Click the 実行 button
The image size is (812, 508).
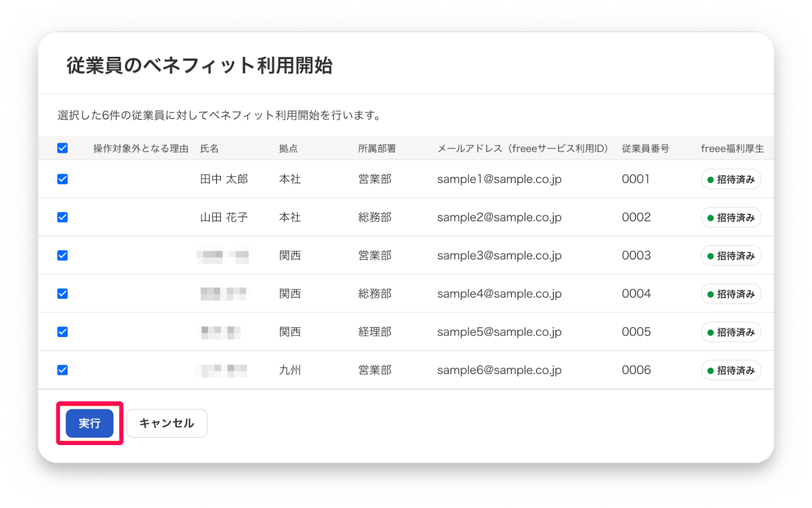coord(89,423)
